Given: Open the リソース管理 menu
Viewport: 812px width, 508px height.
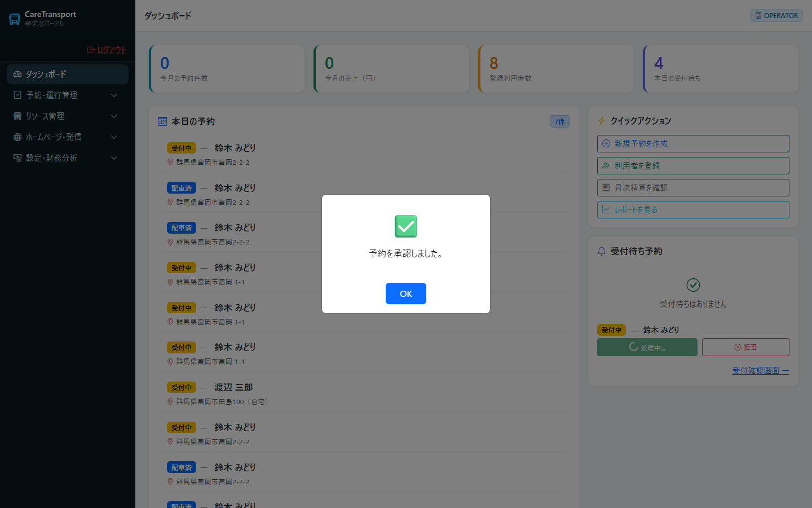Looking at the screenshot, I should (x=68, y=116).
